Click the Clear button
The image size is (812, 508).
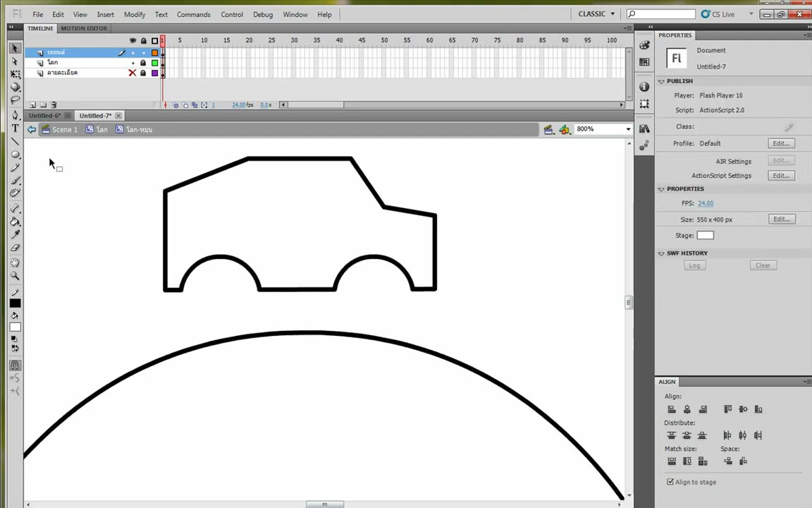pos(763,265)
